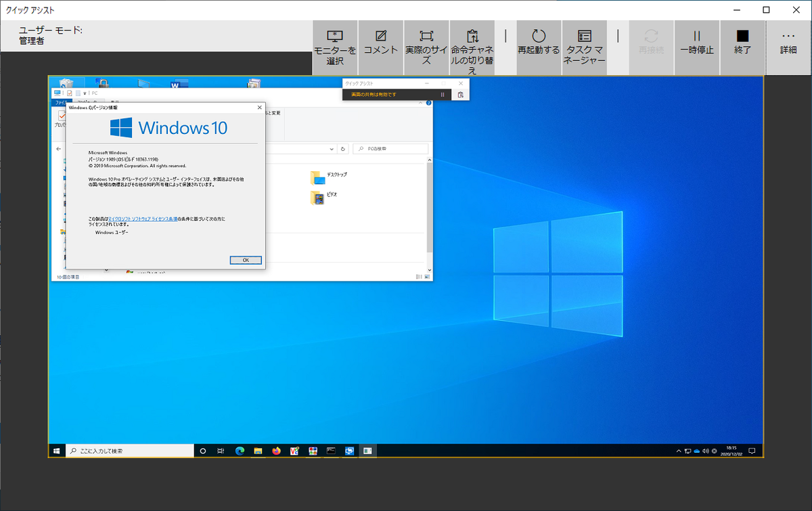This screenshot has height=511, width=812.
Task: Open File Explorer from the remote taskbar
Action: point(258,450)
